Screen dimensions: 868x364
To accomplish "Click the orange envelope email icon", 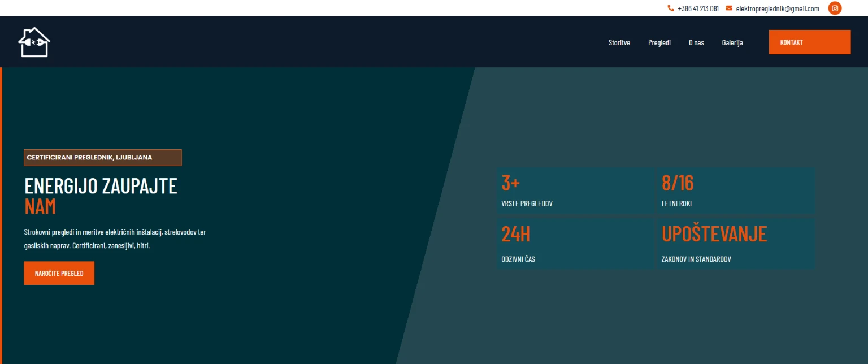I will pos(729,8).
